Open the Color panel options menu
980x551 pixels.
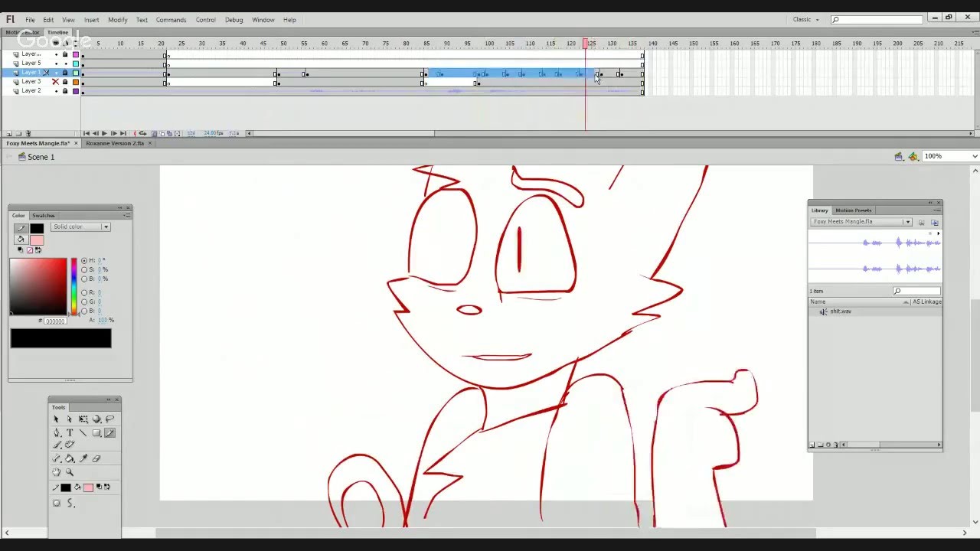pos(126,216)
